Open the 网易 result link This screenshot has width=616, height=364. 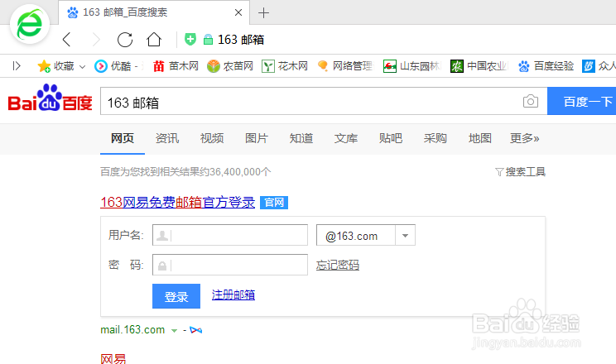[113, 359]
